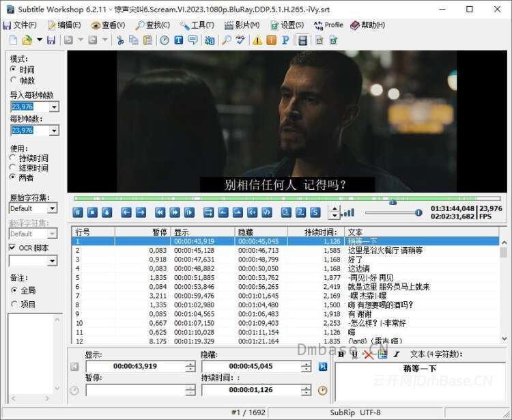Screen dimensions: 512x420
Task: Click the Copy icon in toolbar
Action: pos(133,40)
